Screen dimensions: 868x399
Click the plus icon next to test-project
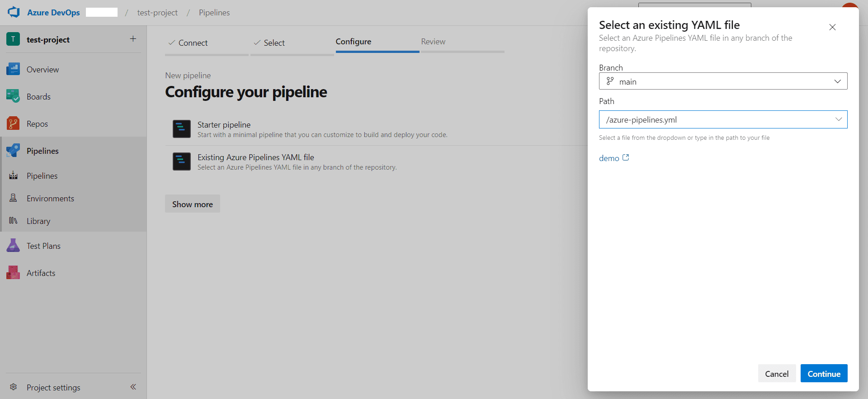[133, 39]
